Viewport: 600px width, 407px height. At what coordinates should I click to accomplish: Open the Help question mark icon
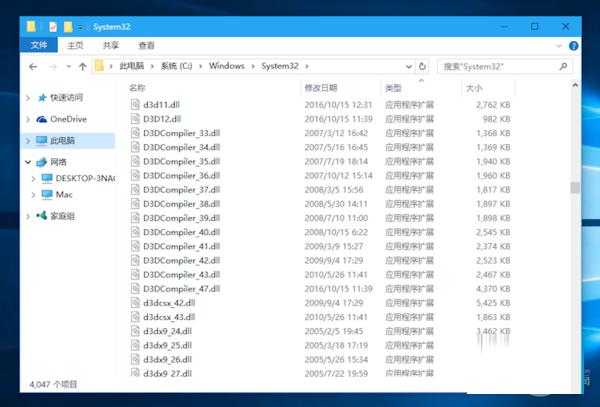coord(573,46)
